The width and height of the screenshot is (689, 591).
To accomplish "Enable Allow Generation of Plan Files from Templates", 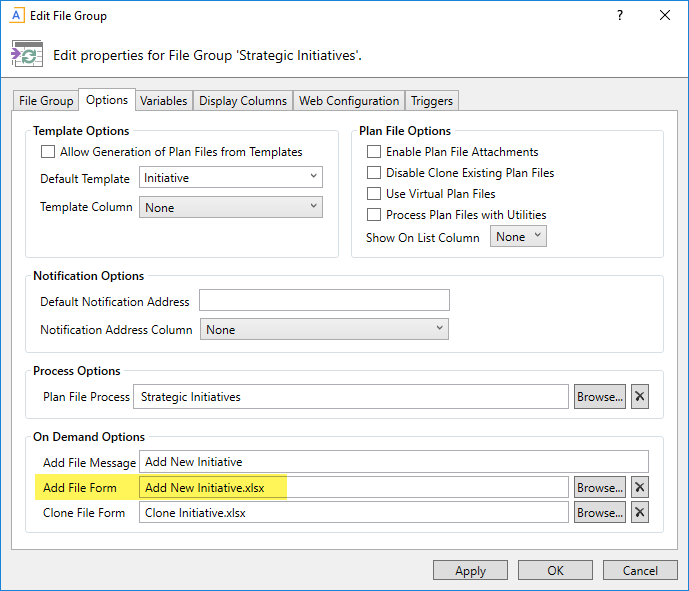I will (x=47, y=152).
